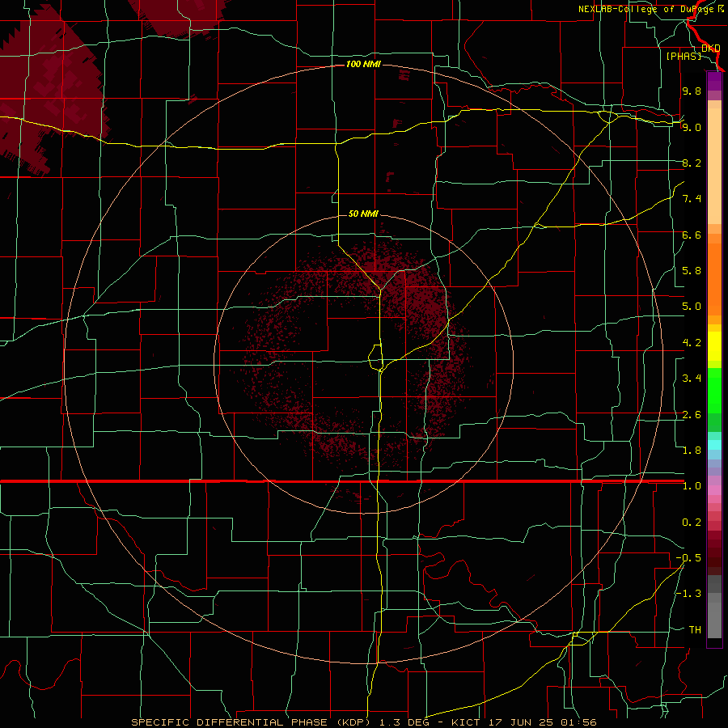Click the 0.2 legend value

692,523
